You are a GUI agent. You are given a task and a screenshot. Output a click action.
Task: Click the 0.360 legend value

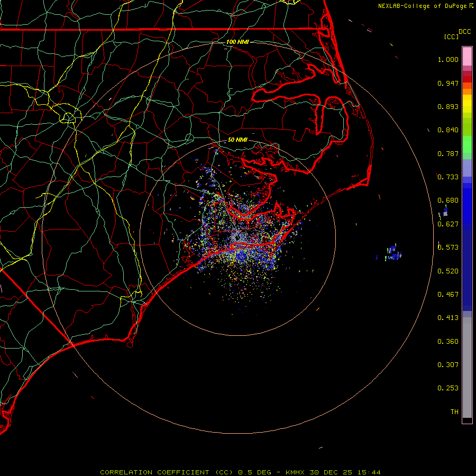[448, 342]
